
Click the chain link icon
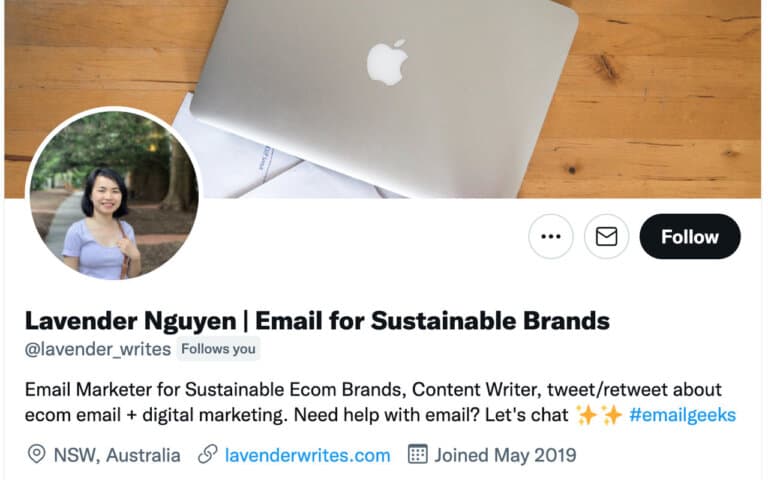[208, 455]
